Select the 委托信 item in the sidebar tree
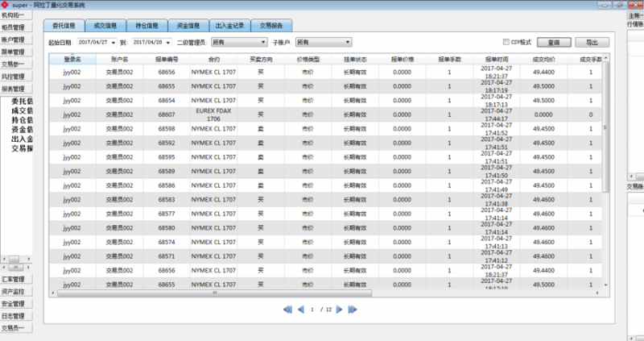The width and height of the screenshot is (644, 341). click(x=22, y=102)
